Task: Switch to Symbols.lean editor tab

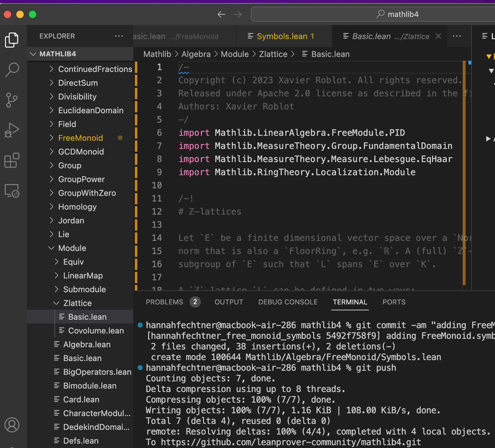Action: tap(284, 36)
